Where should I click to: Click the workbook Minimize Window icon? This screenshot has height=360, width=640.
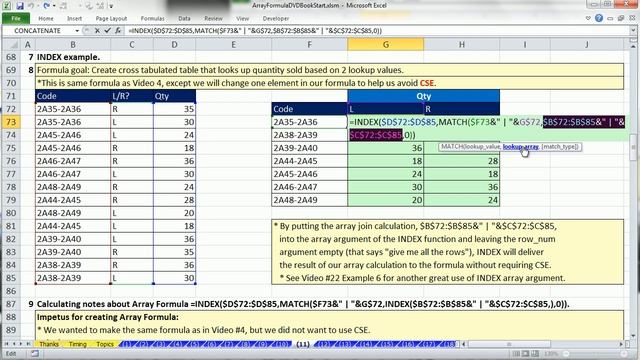pos(610,18)
